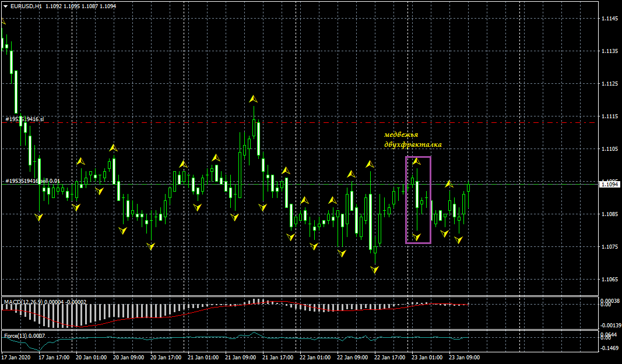The width and height of the screenshot is (622, 364).
Task: Click the down fractal arrow inside purple rectangle
Action: 416,236
